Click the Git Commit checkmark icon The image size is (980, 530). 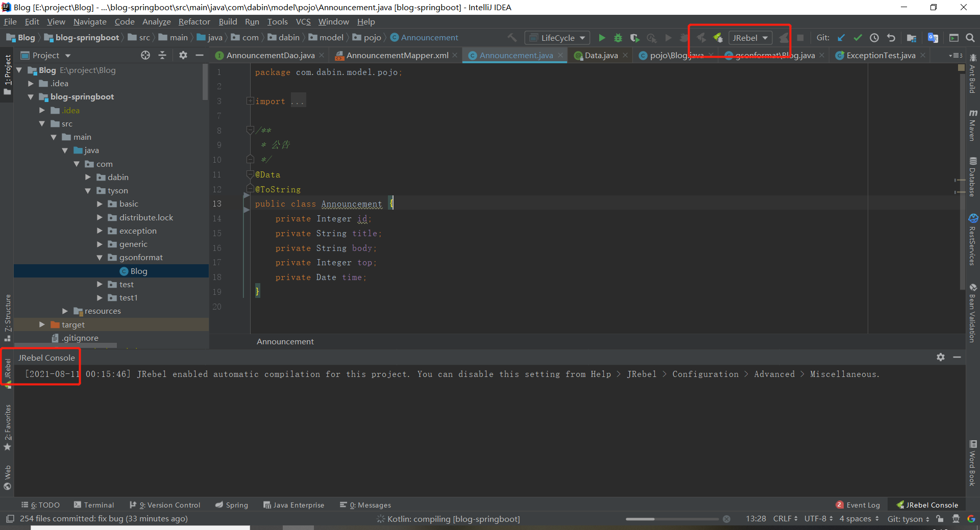(858, 38)
